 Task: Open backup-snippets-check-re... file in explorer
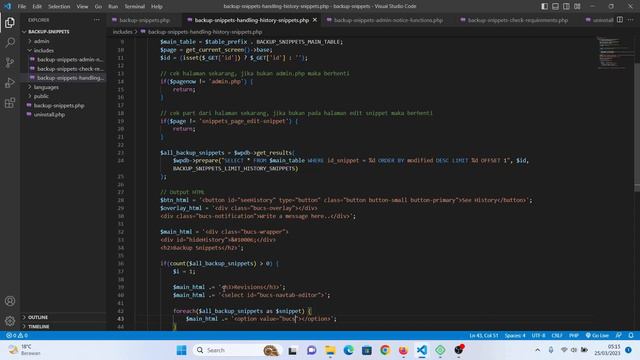click(x=63, y=69)
